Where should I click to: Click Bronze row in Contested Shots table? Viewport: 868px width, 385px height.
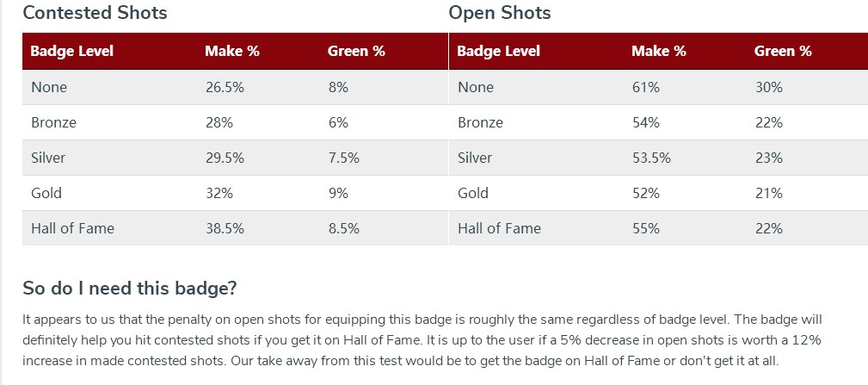click(235, 122)
